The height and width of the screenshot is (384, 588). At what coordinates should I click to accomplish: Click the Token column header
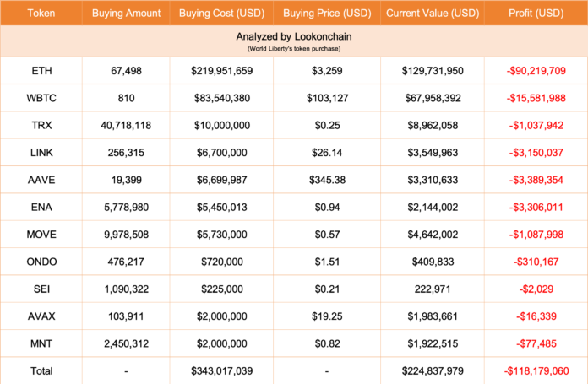coord(41,14)
